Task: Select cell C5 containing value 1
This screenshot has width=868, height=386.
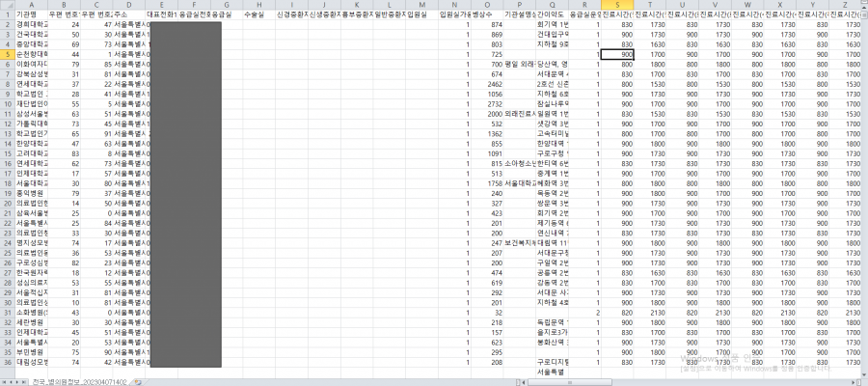Action: click(x=96, y=54)
